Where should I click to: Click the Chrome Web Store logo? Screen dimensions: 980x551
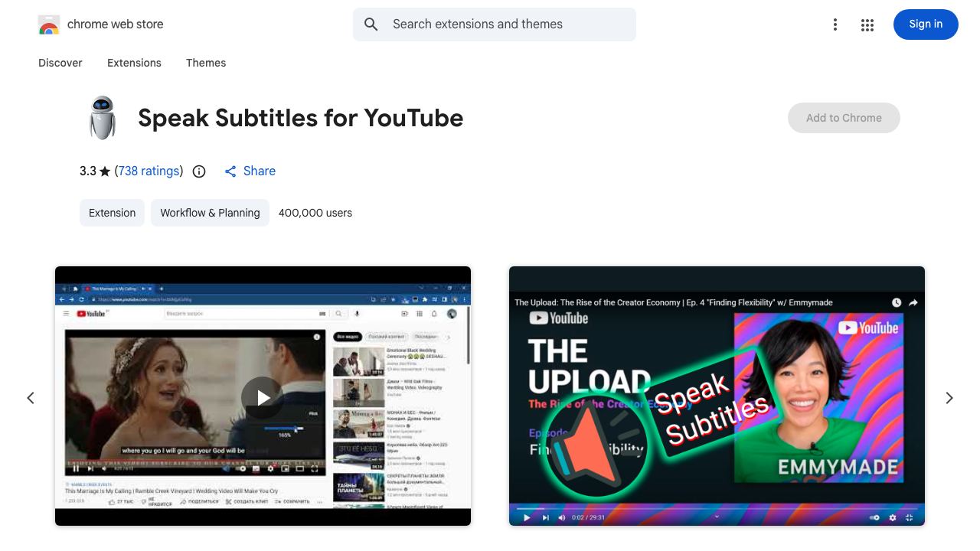[x=49, y=24]
